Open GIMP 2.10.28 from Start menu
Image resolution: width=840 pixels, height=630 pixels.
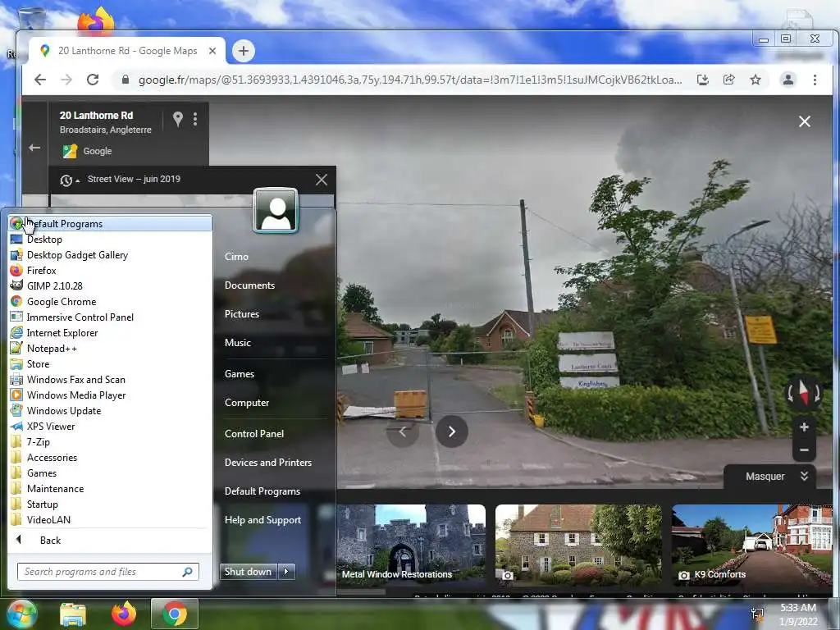[x=110, y=286]
